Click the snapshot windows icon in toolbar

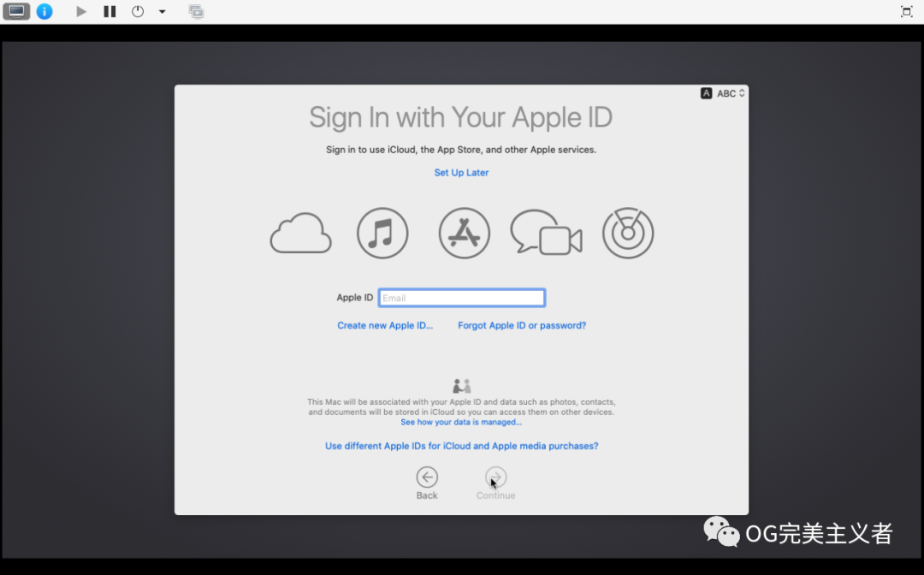click(196, 11)
